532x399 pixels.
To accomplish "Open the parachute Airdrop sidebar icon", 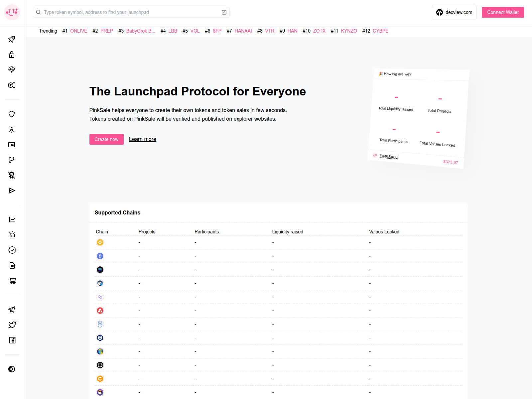I will [12, 70].
